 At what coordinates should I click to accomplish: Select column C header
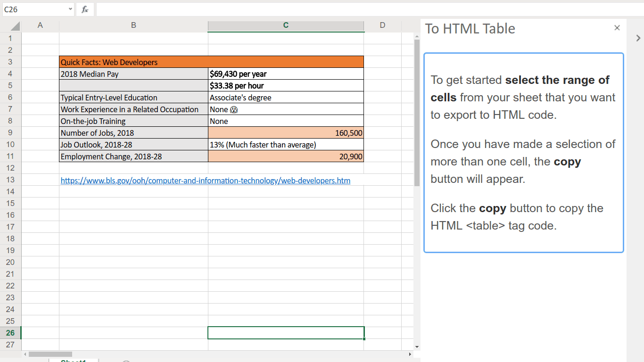(286, 25)
